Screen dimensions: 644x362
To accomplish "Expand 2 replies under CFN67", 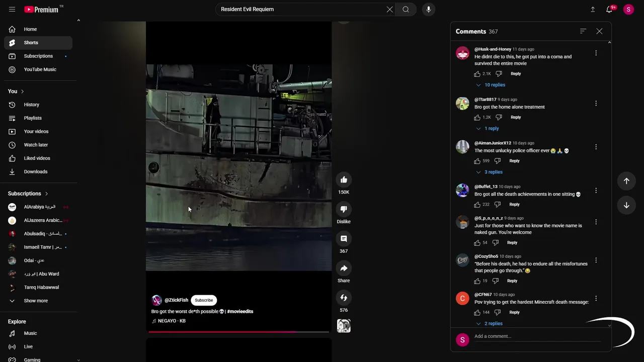I will click(x=489, y=324).
